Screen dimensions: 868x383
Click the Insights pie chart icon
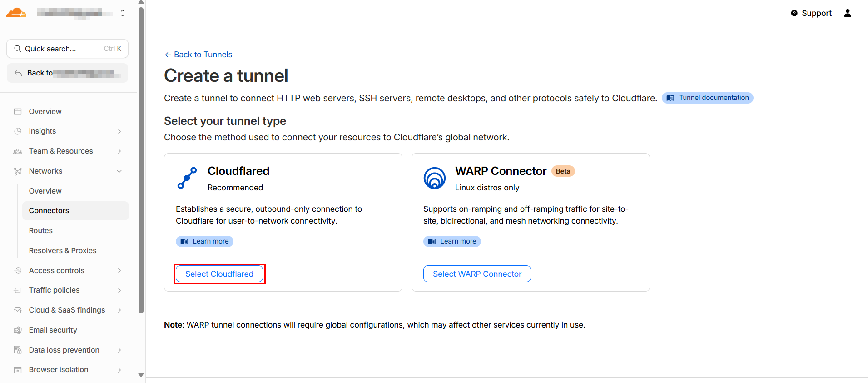(18, 131)
